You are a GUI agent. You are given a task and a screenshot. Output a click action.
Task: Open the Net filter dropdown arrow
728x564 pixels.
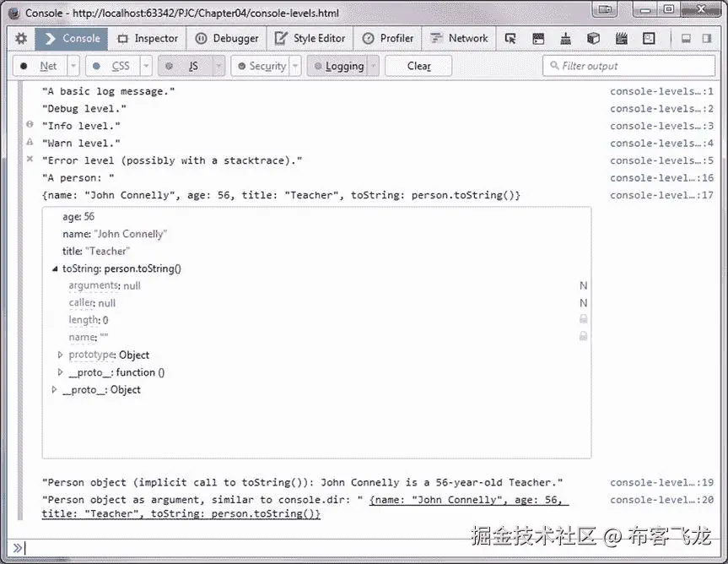point(73,66)
